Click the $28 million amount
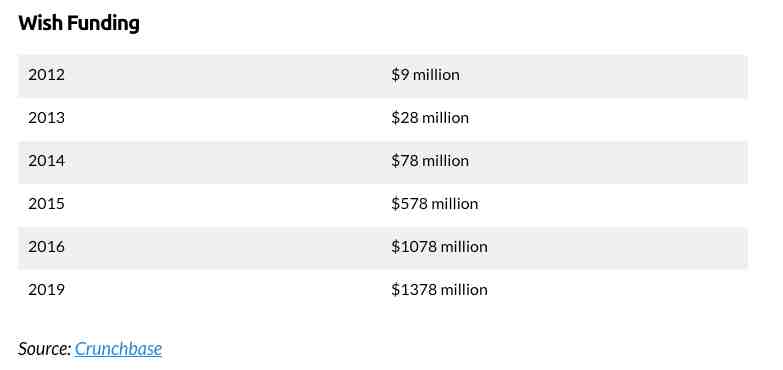The image size is (783, 370). click(x=430, y=118)
